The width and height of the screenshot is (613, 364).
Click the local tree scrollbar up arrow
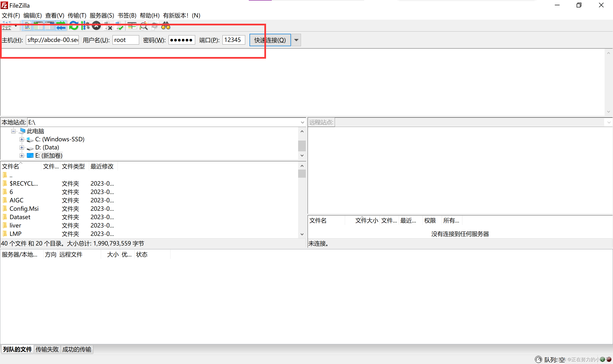point(302,131)
